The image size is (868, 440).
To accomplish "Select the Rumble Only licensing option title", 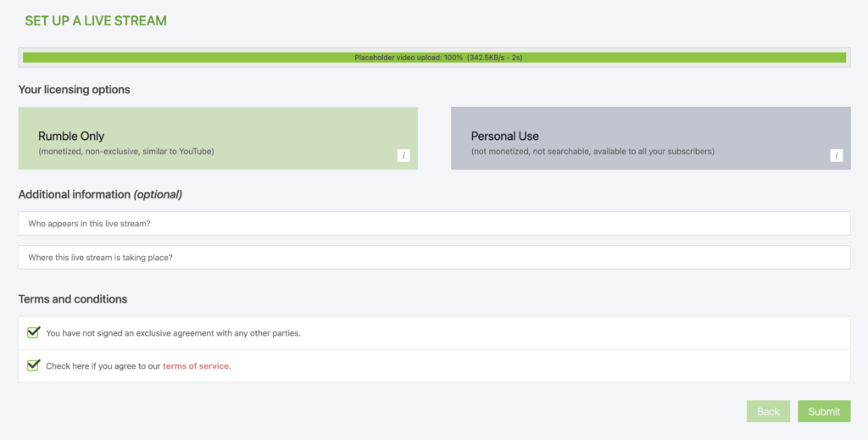I will (71, 136).
